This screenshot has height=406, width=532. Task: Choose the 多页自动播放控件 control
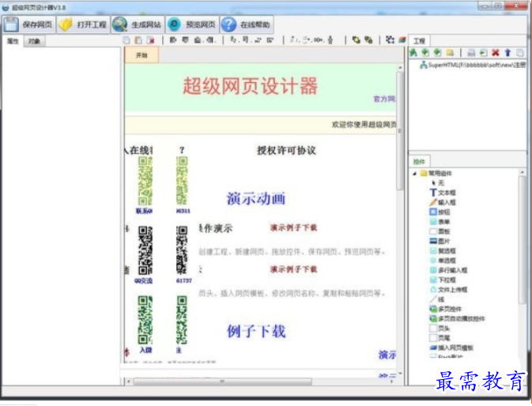coord(458,318)
